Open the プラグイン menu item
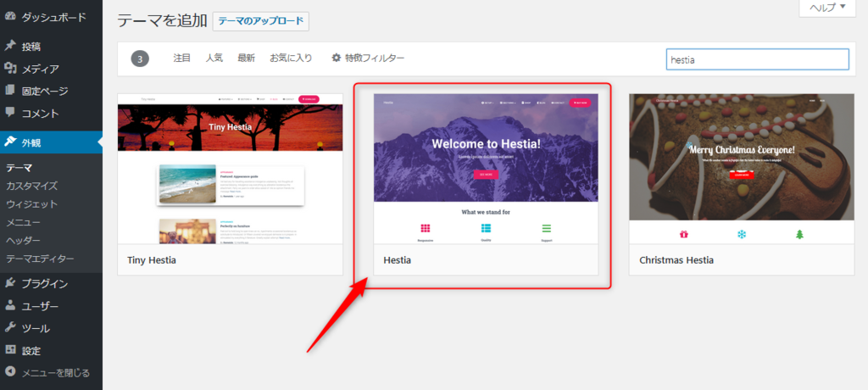This screenshot has width=868, height=390. click(51, 284)
